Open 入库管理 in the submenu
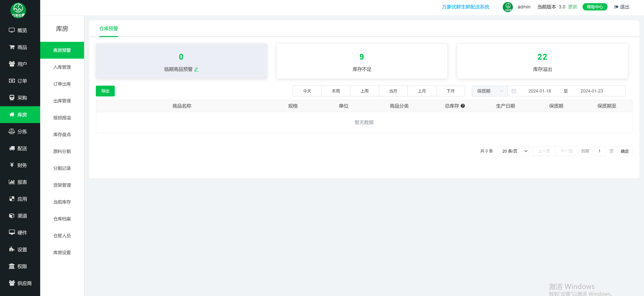 tap(62, 67)
